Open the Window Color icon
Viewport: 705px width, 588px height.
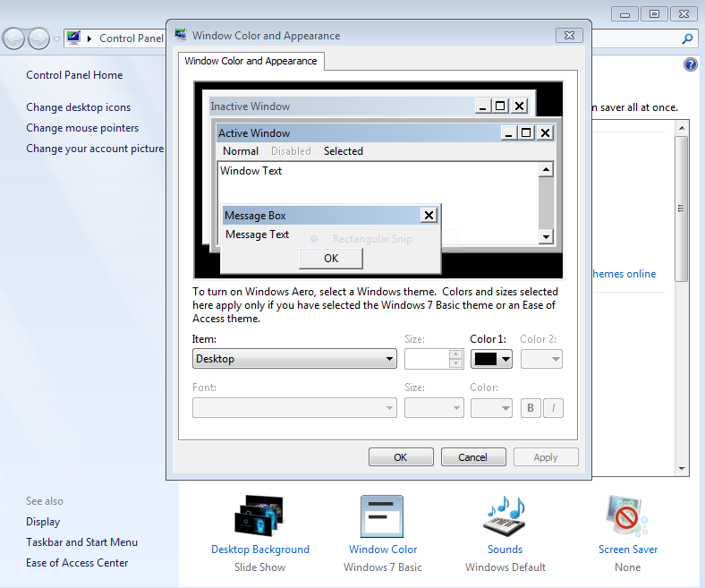pyautogui.click(x=382, y=516)
